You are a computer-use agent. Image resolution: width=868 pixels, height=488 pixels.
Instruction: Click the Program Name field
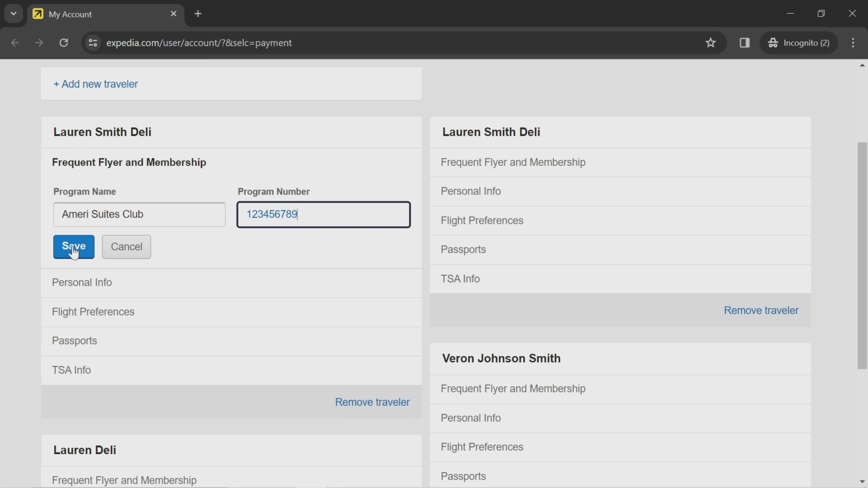click(x=139, y=215)
